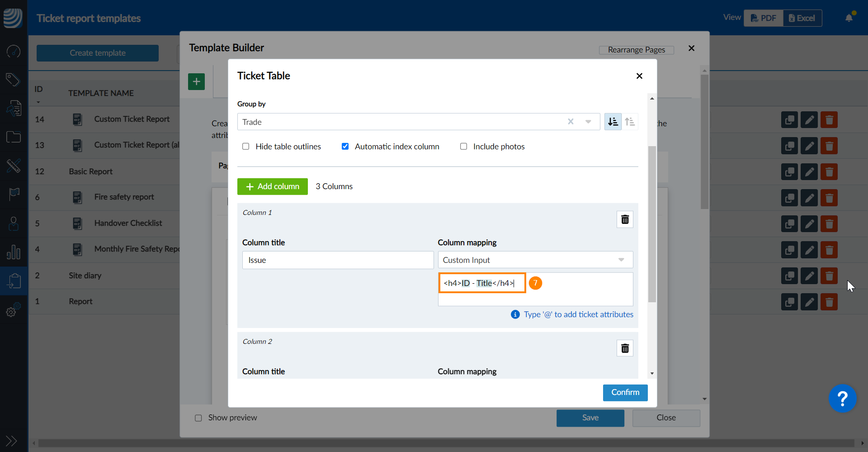Enable Include photos checkbox
868x452 pixels.
pyautogui.click(x=463, y=147)
